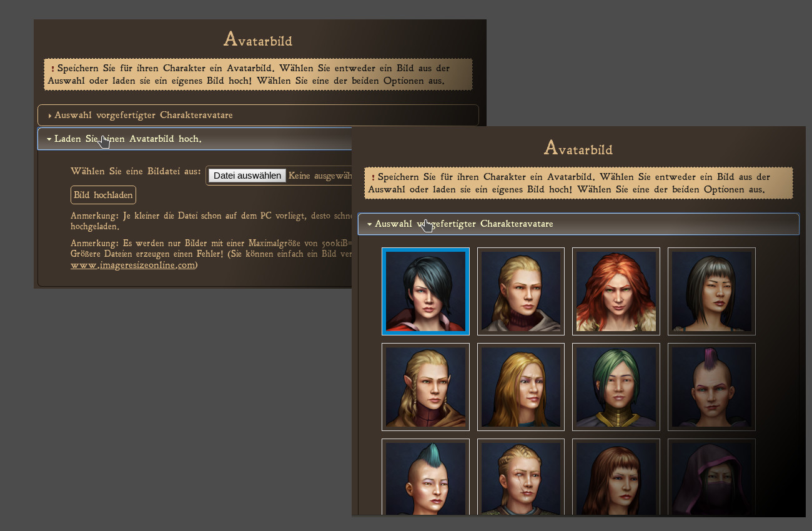812x531 pixels.
Task: Pick the teal mohawk avatar
Action: [x=425, y=477]
